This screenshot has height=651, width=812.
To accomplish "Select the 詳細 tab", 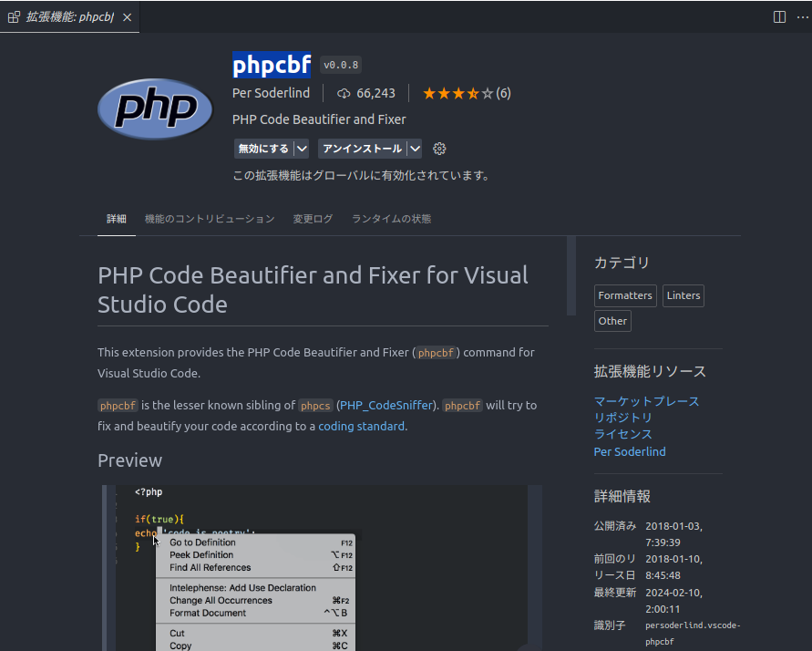I will (x=117, y=219).
